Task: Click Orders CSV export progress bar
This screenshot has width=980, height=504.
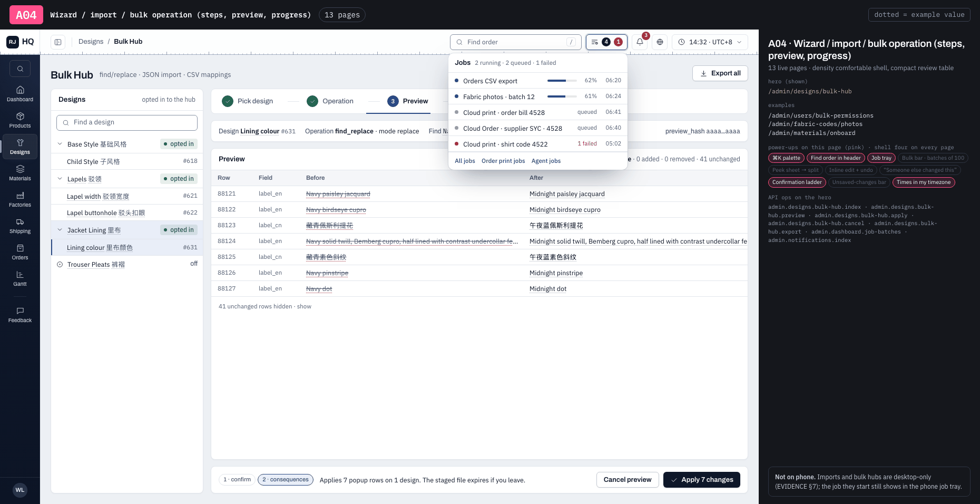Action: click(x=562, y=81)
